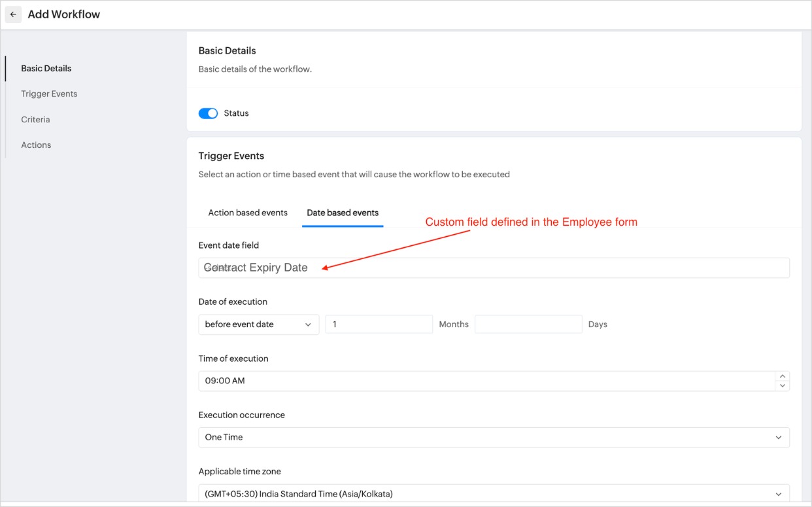Image resolution: width=812 pixels, height=507 pixels.
Task: Expand the Execution occurrence dropdown
Action: [x=494, y=437]
